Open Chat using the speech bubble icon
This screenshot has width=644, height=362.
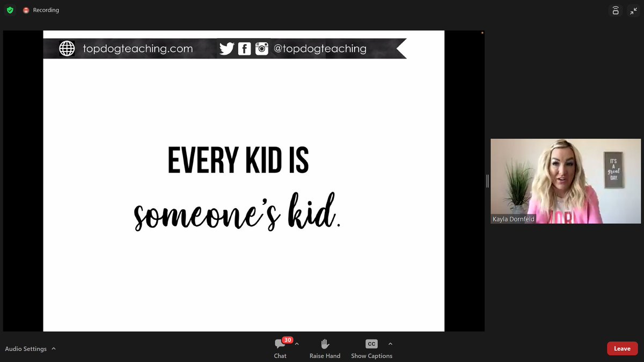pyautogui.click(x=280, y=344)
